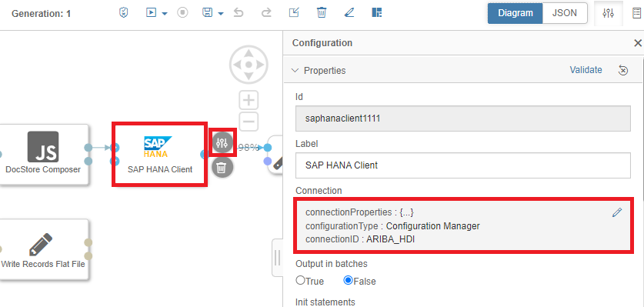Edit connection with pencil icon
This screenshot has height=307, width=644.
(617, 212)
